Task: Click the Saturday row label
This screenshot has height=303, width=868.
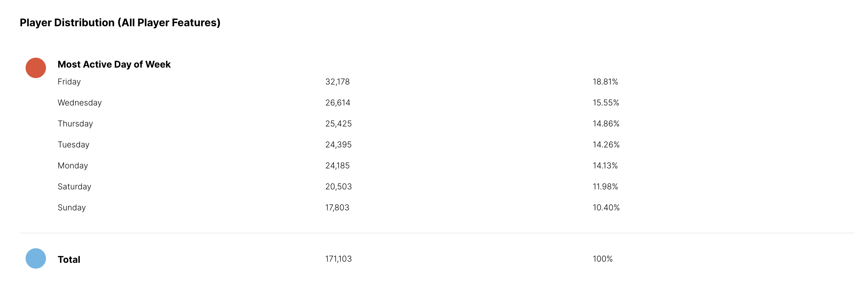Action: click(74, 186)
